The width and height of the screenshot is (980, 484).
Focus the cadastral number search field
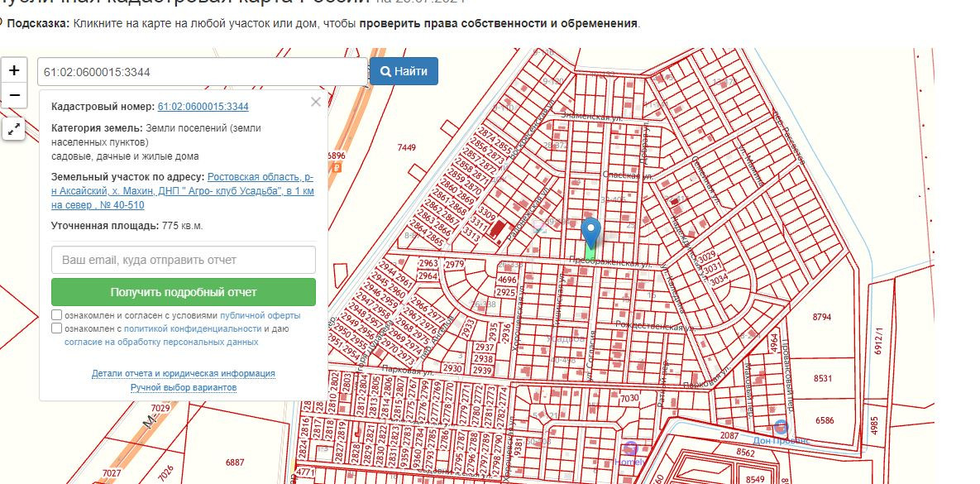202,72
